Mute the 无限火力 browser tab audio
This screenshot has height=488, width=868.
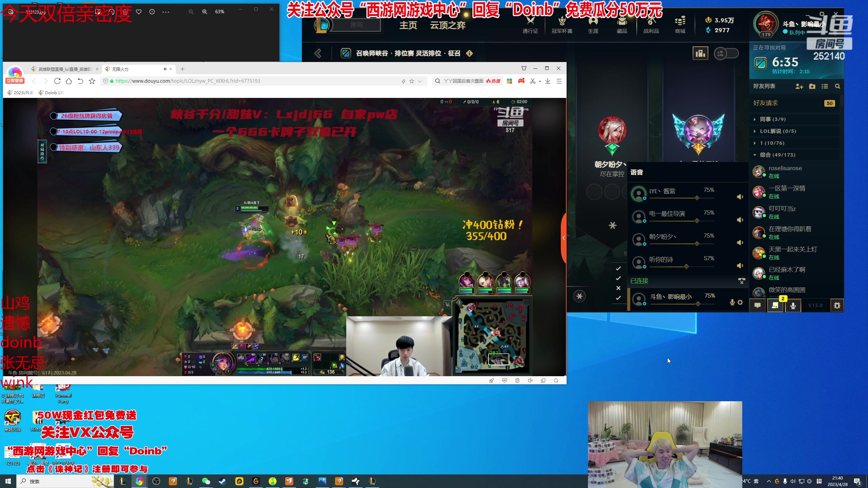pyautogui.click(x=165, y=69)
